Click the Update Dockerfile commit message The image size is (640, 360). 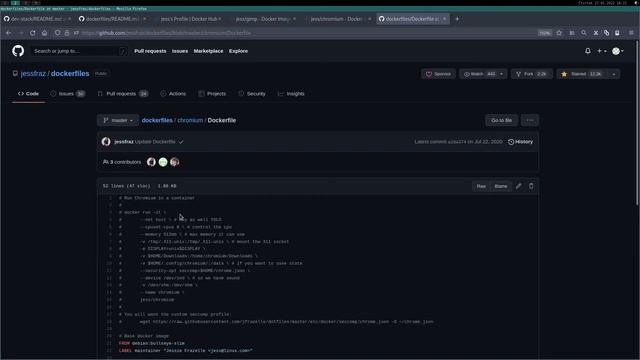point(155,142)
